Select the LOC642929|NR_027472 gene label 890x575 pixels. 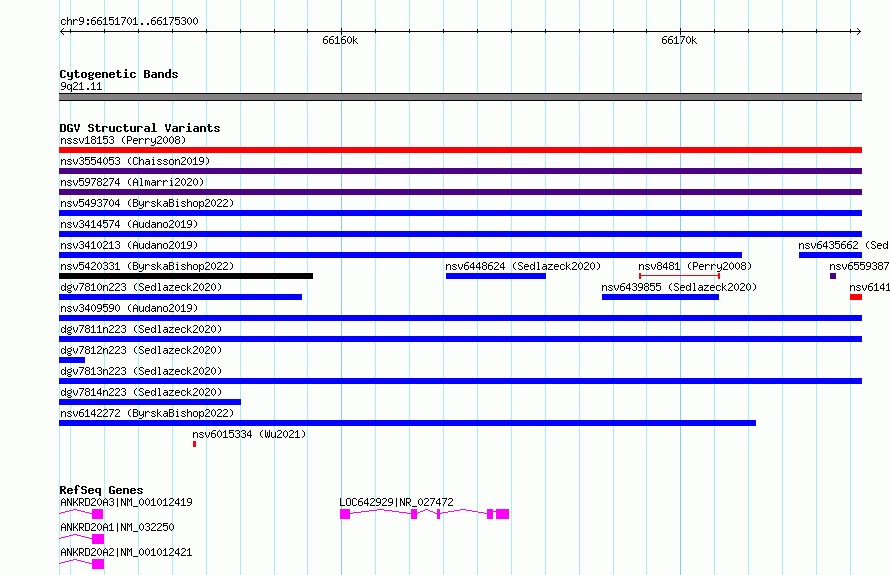point(396,502)
